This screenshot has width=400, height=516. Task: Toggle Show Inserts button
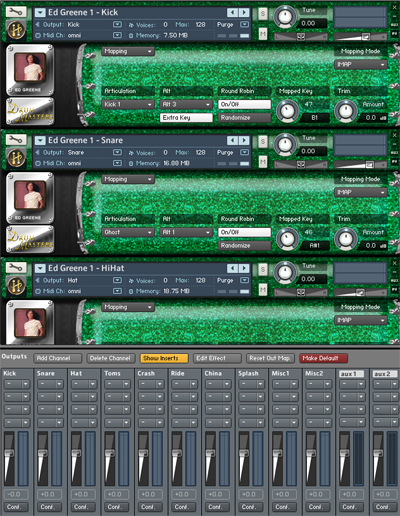coord(164,358)
